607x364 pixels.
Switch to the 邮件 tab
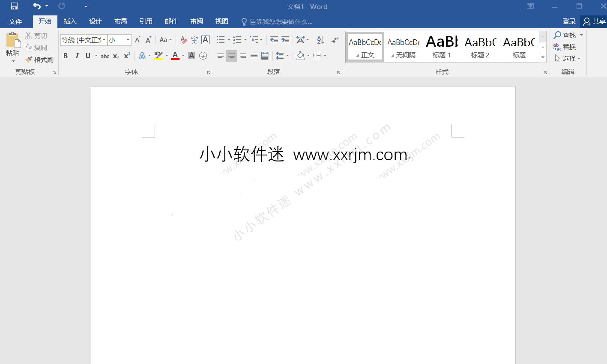[171, 21]
